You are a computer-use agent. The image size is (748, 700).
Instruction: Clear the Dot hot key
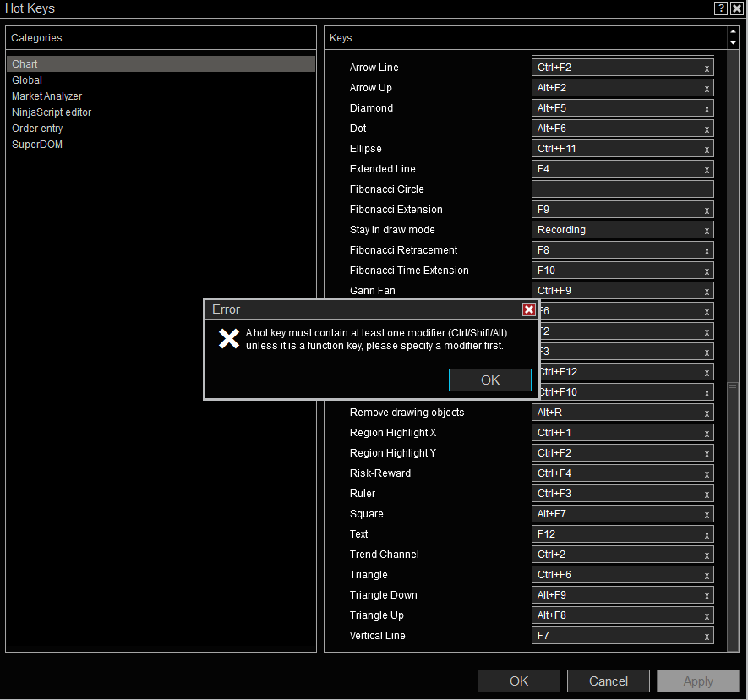707,129
